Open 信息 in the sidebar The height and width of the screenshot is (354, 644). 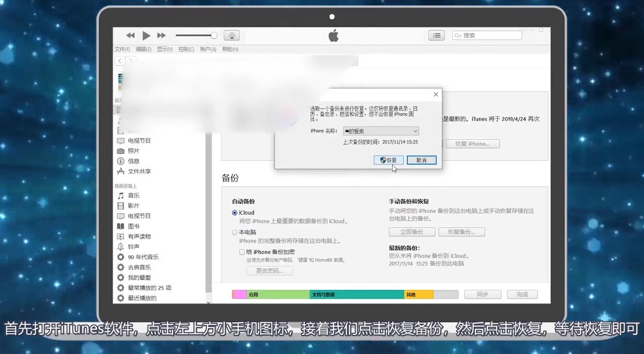[134, 161]
